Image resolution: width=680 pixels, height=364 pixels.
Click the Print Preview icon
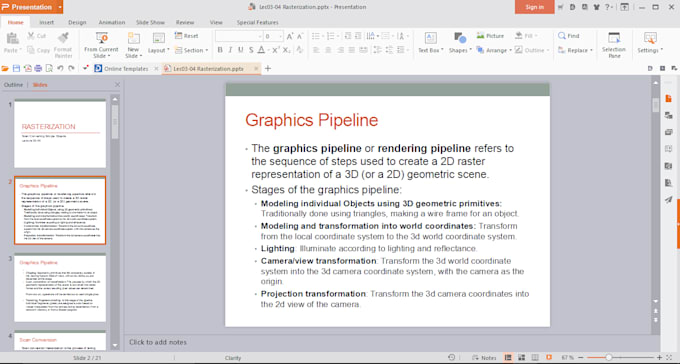49,69
